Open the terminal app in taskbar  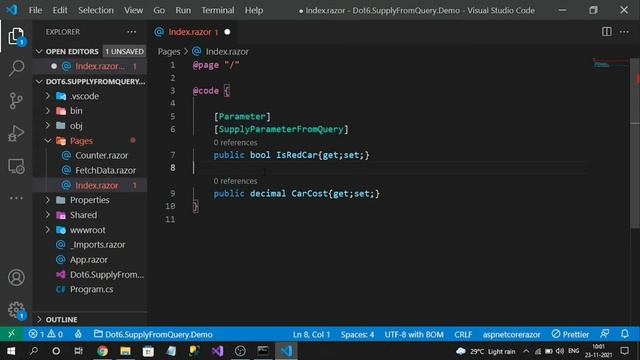pyautogui.click(x=263, y=351)
